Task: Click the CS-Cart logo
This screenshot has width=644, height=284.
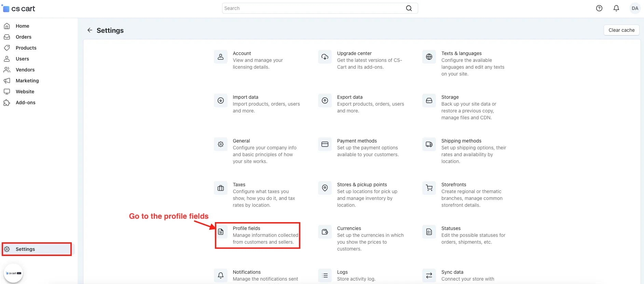Action: coord(18,9)
